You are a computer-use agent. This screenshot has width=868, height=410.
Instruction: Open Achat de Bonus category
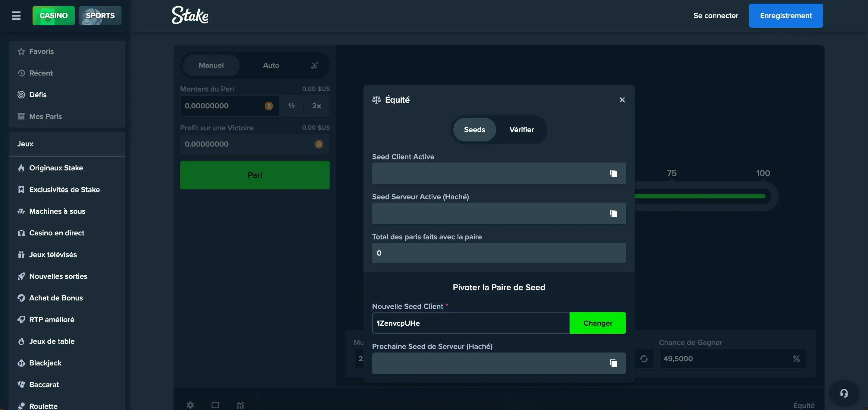(x=67, y=298)
